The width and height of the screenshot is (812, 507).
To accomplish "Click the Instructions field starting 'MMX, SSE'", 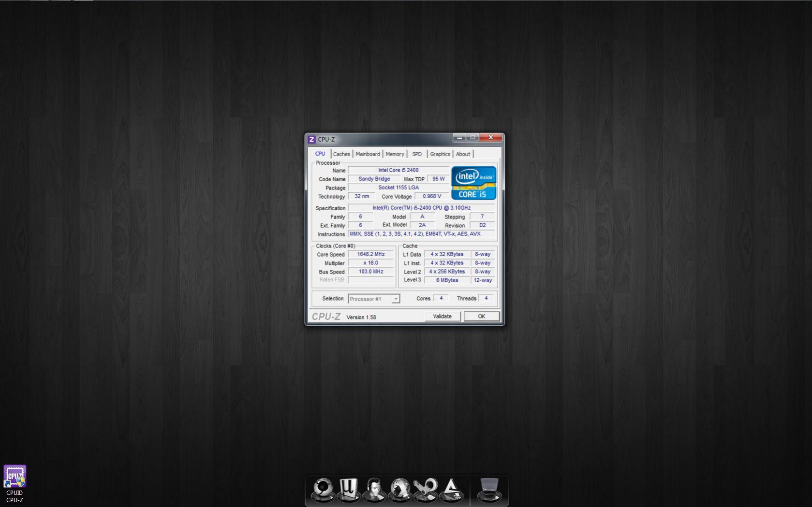I will (x=422, y=234).
